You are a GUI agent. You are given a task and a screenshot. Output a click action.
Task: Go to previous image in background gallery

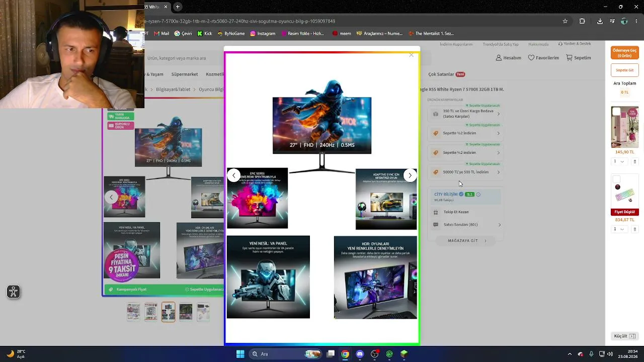tap(111, 197)
